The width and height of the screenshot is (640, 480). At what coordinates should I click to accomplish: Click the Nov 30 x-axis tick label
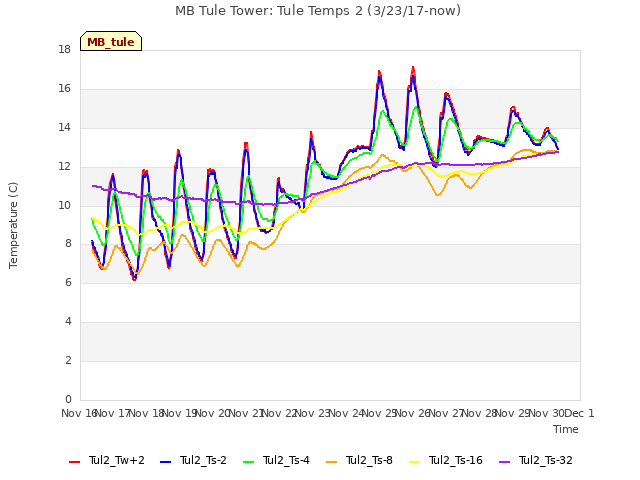pos(546,413)
